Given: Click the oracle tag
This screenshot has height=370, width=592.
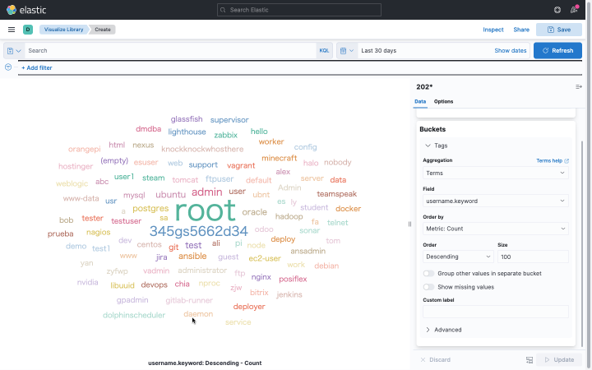Looking at the screenshot, I should pyautogui.click(x=254, y=212).
